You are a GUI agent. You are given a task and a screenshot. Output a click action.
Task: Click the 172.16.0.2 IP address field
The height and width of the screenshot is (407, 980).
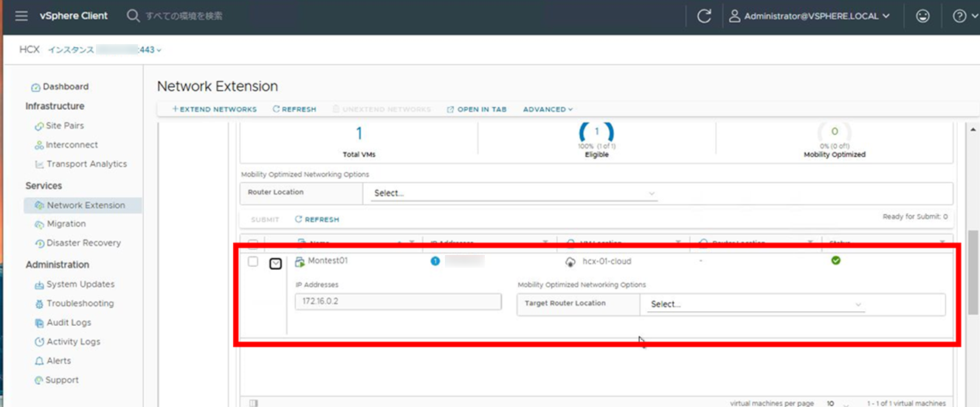398,302
